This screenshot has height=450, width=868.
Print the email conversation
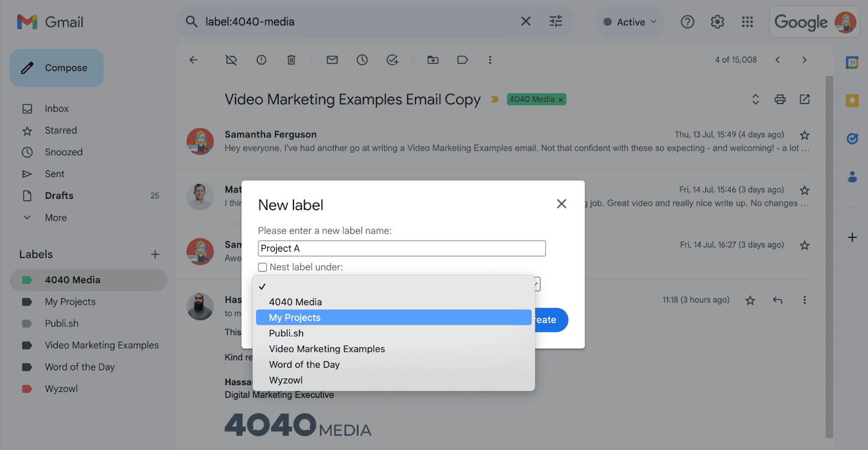click(x=780, y=99)
